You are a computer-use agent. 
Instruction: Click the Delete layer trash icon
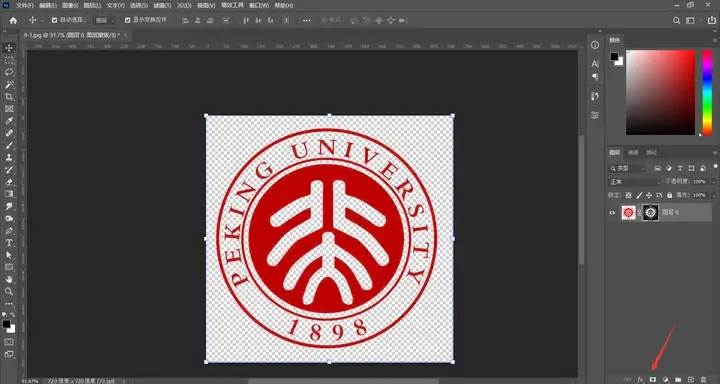pos(703,379)
